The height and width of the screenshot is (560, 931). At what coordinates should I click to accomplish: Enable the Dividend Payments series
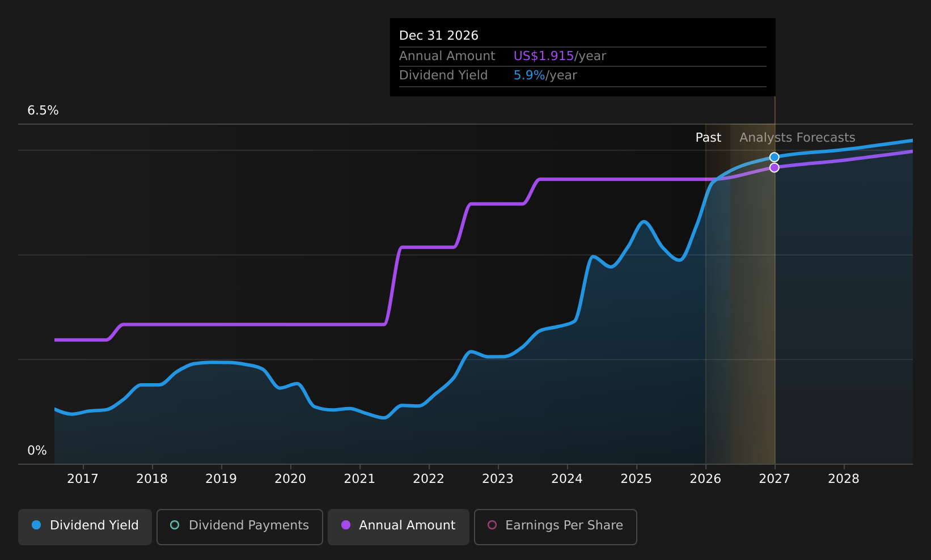[x=240, y=527]
